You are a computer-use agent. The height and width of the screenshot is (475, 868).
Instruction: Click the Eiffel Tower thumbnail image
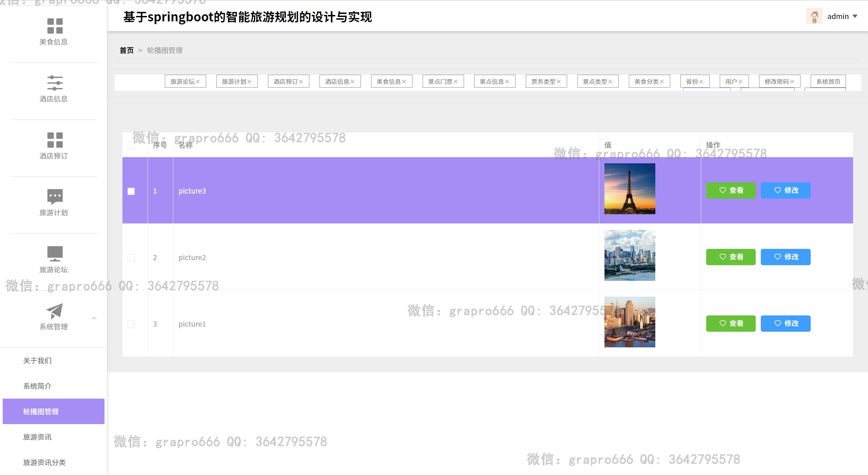pos(630,189)
